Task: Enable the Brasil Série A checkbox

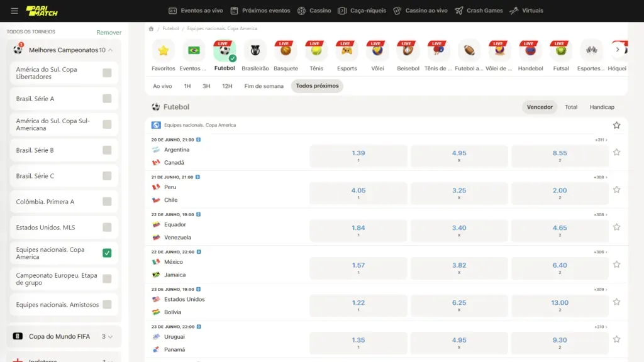Action: 105,99
